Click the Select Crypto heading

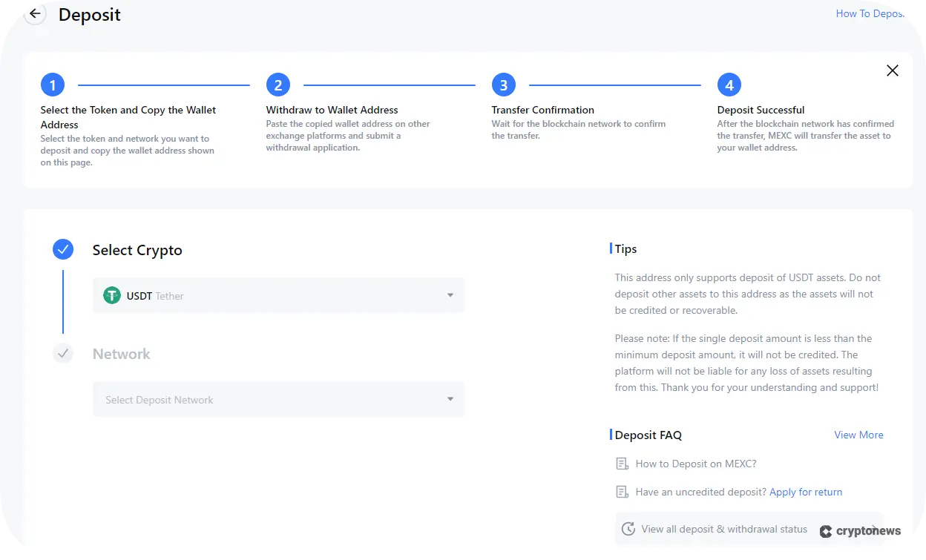pyautogui.click(x=137, y=250)
